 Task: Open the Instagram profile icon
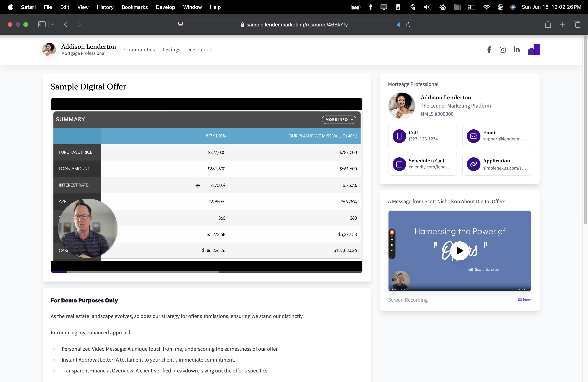point(502,50)
